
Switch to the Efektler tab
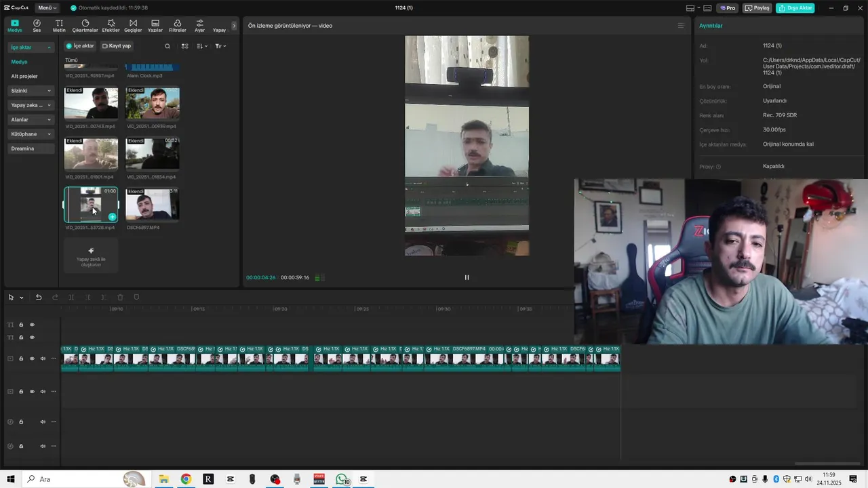click(x=111, y=26)
